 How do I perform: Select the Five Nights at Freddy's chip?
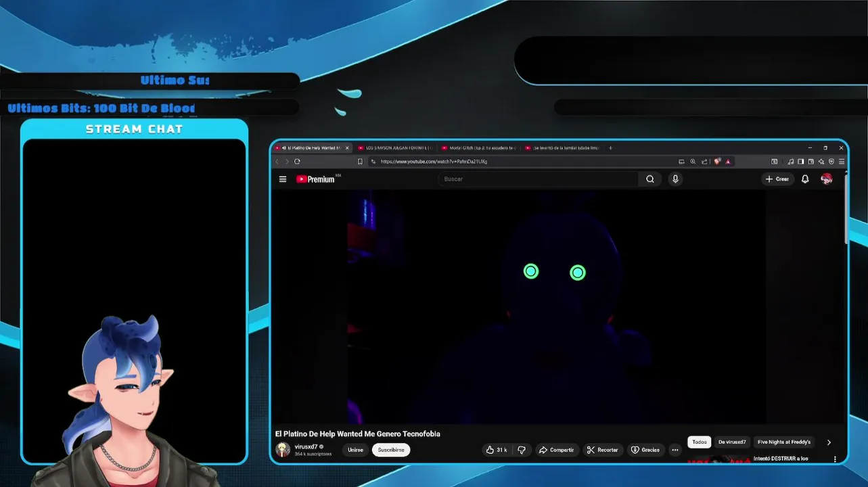784,442
